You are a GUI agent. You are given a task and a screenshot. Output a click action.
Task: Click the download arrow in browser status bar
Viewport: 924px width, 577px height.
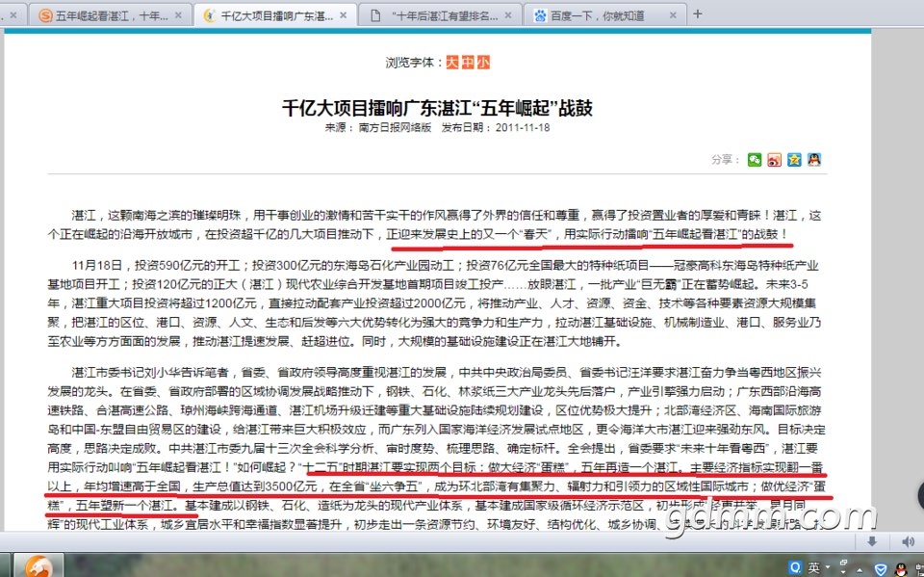(872, 541)
